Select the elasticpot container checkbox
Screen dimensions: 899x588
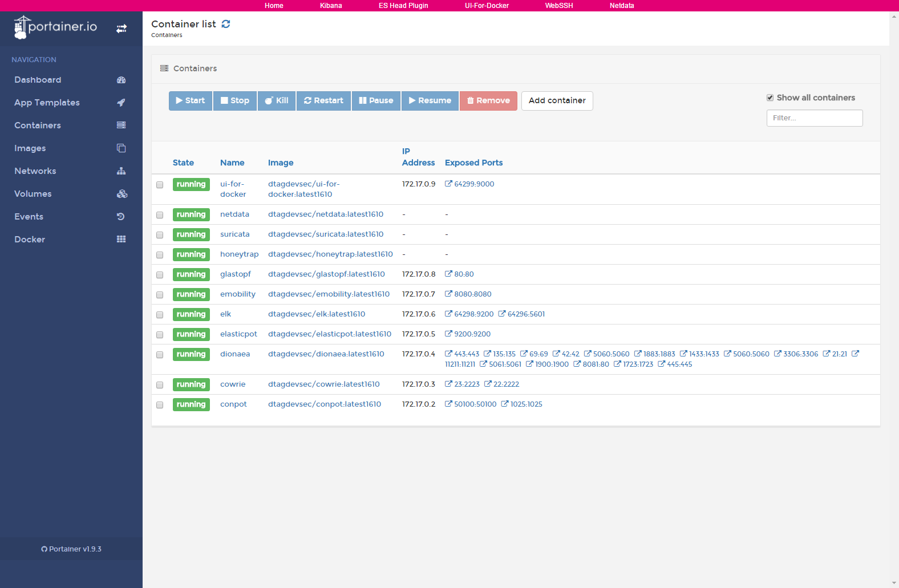(x=160, y=335)
